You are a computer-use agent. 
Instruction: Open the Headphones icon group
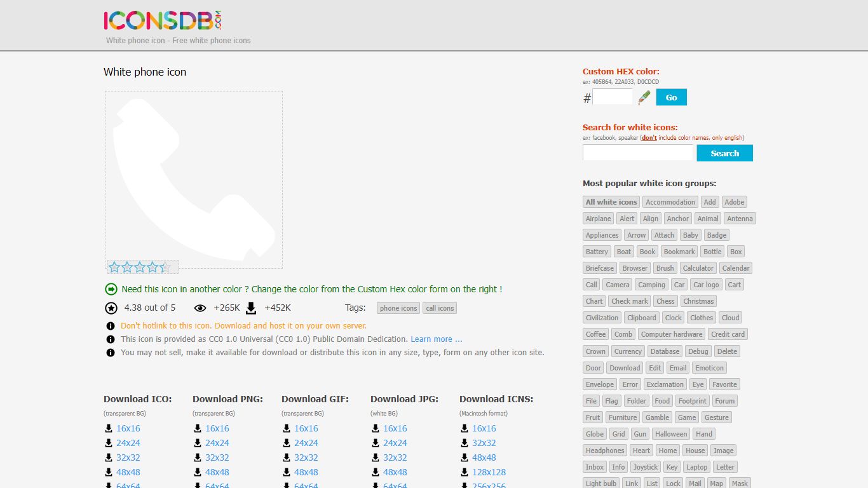click(605, 451)
